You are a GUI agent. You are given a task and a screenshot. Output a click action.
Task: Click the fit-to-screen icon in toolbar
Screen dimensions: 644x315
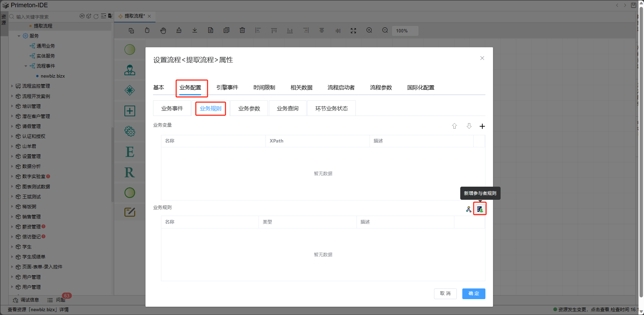353,30
